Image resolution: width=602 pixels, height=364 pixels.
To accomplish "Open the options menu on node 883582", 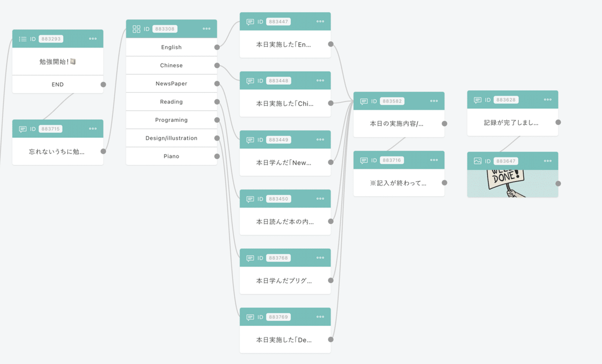I will click(434, 101).
